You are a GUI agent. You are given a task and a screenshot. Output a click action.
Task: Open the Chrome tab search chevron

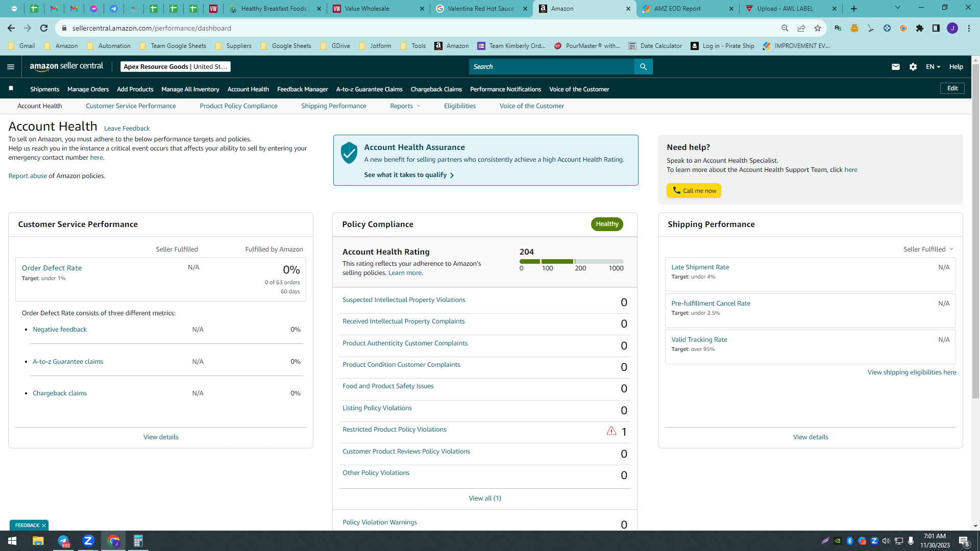tap(898, 8)
